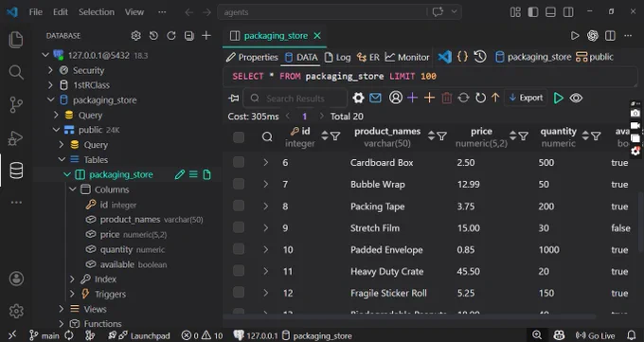Screen dimensions: 644x342
Task: Switch to the Log tab
Action: (337, 57)
